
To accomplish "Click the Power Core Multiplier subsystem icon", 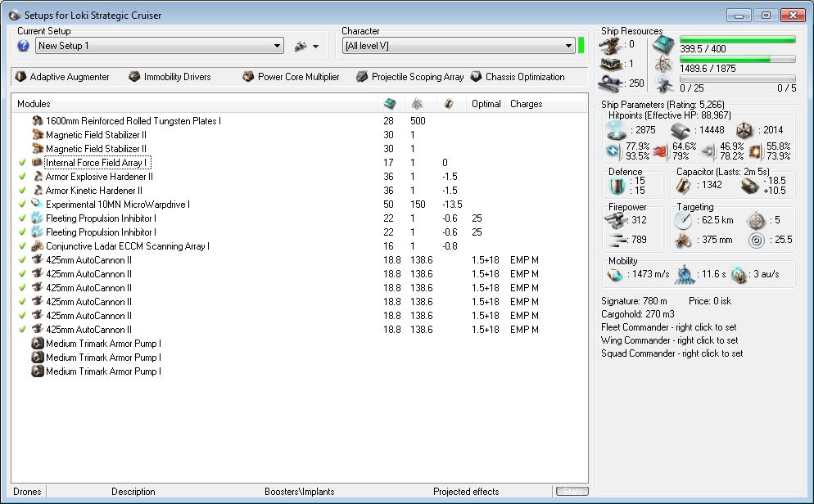I will tap(248, 77).
